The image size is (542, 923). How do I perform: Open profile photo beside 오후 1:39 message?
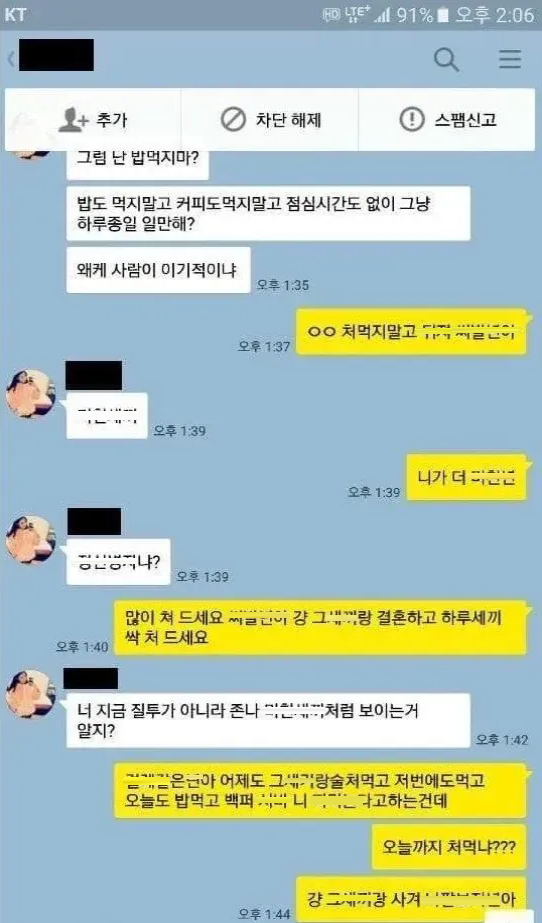click(31, 393)
